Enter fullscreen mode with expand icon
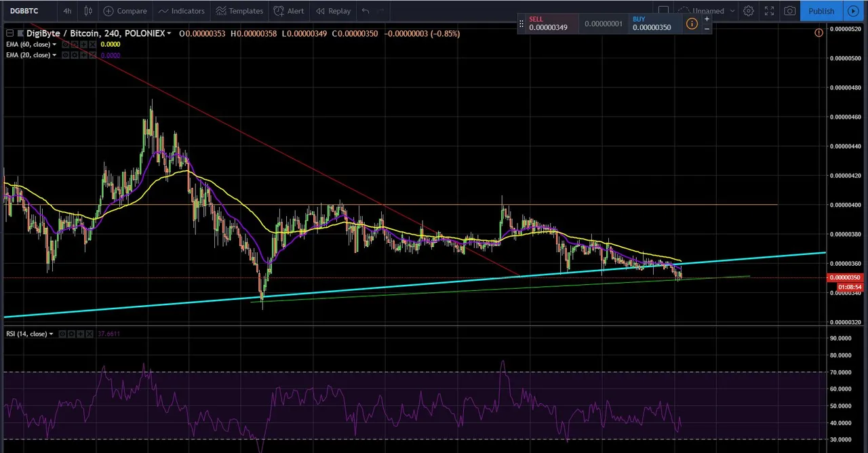The height and width of the screenshot is (453, 868). (769, 11)
